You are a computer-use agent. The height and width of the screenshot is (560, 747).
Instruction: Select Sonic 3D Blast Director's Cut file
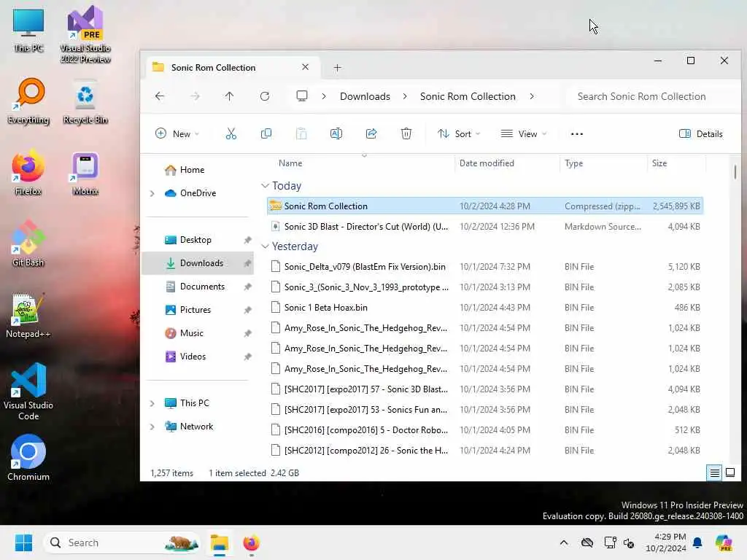pyautogui.click(x=485, y=227)
